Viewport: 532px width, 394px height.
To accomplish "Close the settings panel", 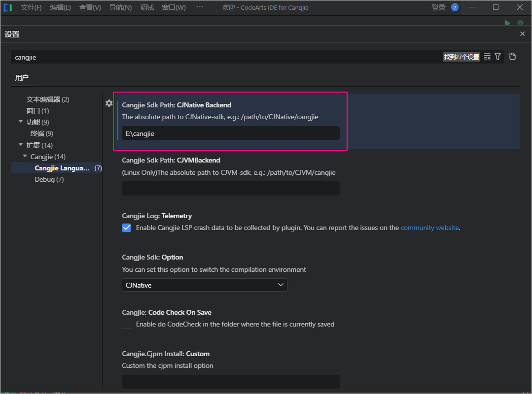I will pos(523,34).
